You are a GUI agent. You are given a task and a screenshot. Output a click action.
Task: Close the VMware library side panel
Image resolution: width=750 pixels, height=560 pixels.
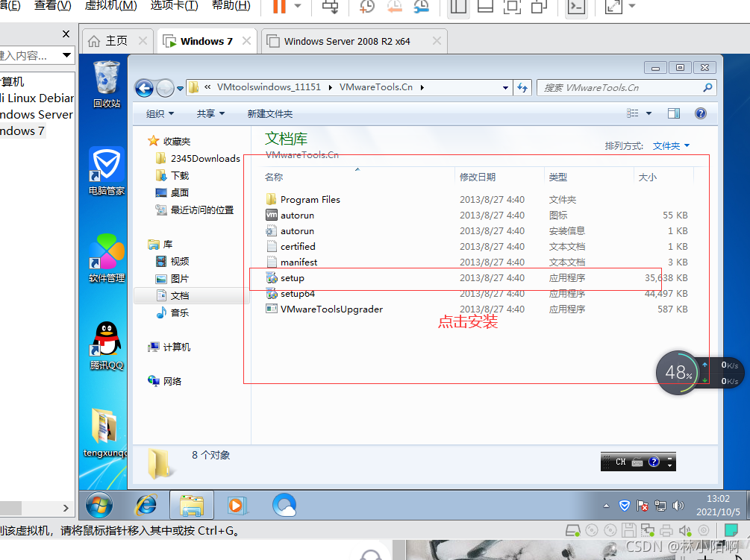click(66, 34)
